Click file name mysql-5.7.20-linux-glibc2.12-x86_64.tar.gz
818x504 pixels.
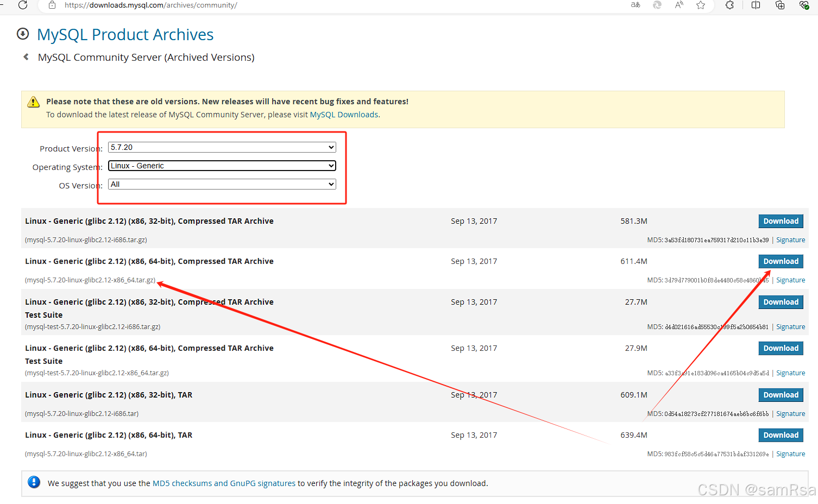click(x=90, y=280)
